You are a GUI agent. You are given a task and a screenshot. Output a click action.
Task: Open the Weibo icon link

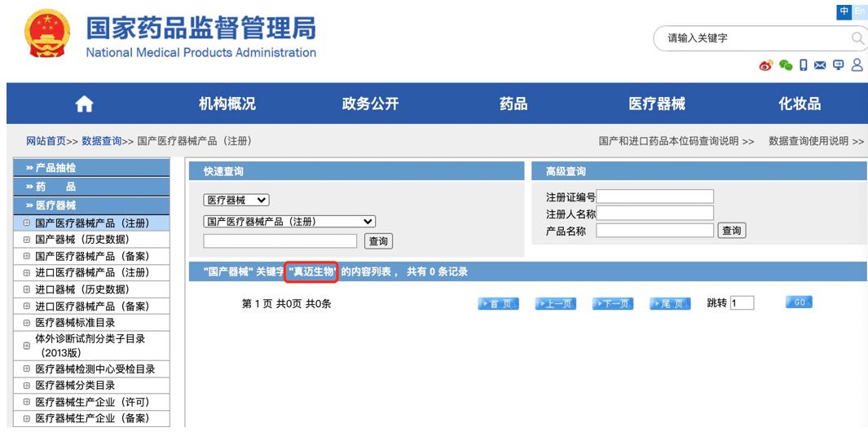click(x=765, y=66)
